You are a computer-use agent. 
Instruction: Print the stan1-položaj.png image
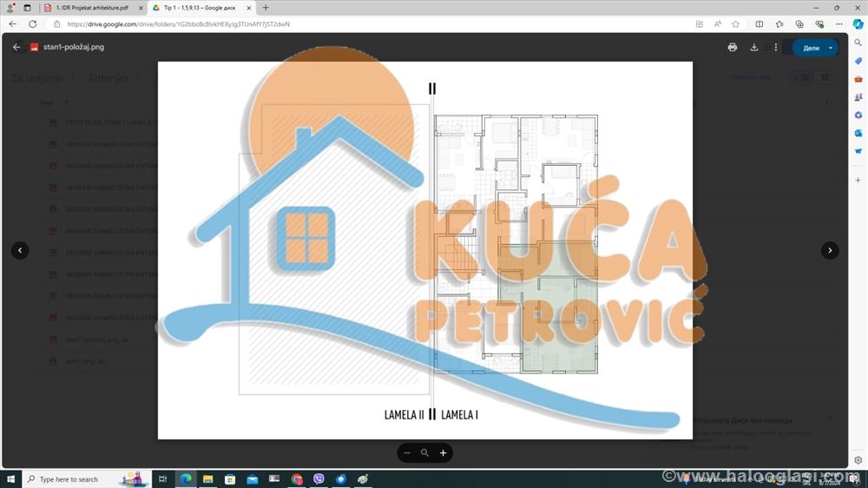click(733, 48)
